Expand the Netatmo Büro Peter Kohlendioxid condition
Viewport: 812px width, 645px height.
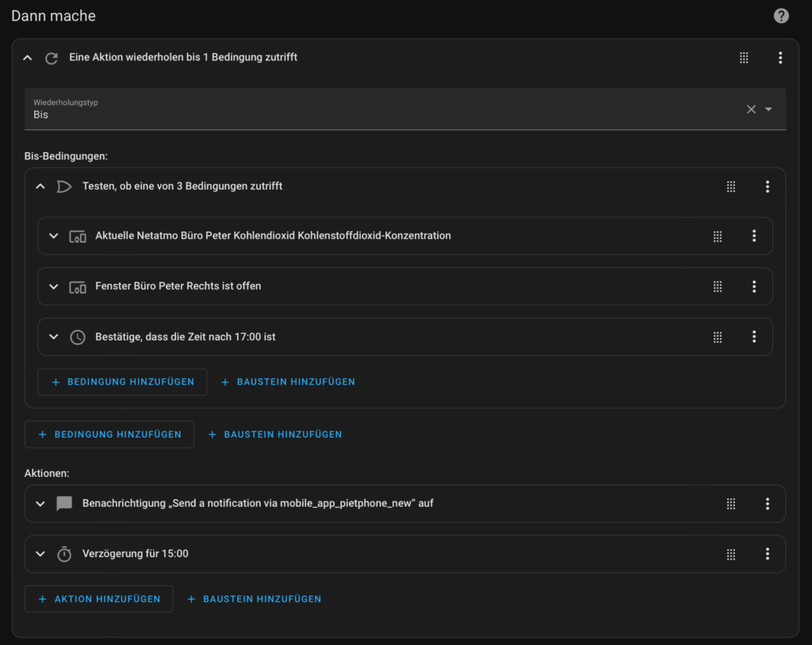pos(54,236)
